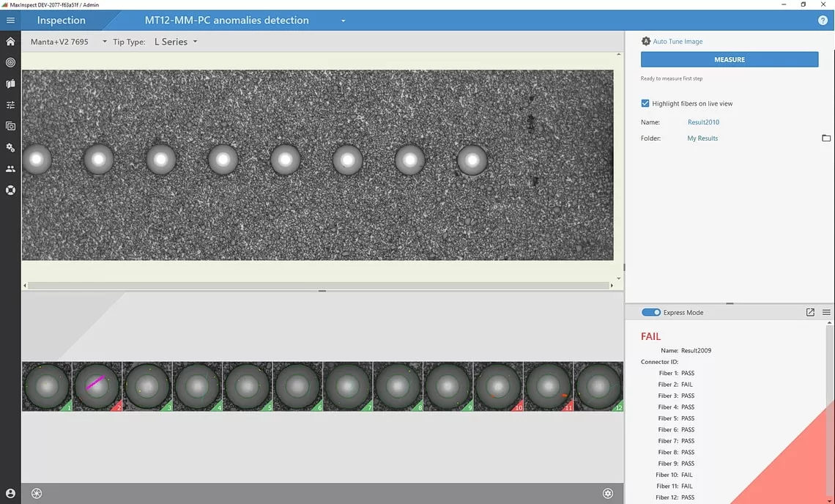Open the target circle sidebar icon
835x504 pixels.
(x=11, y=62)
